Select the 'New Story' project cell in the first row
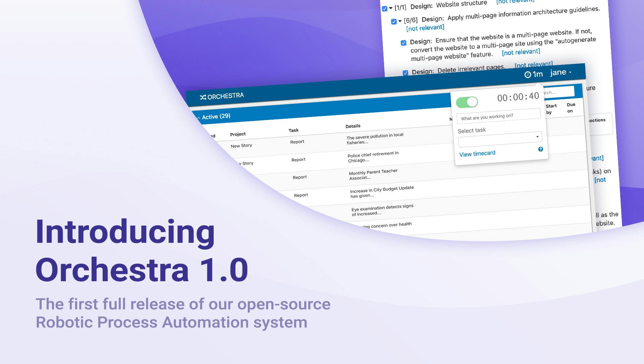Screen dimensions: 644x364 click(x=241, y=145)
